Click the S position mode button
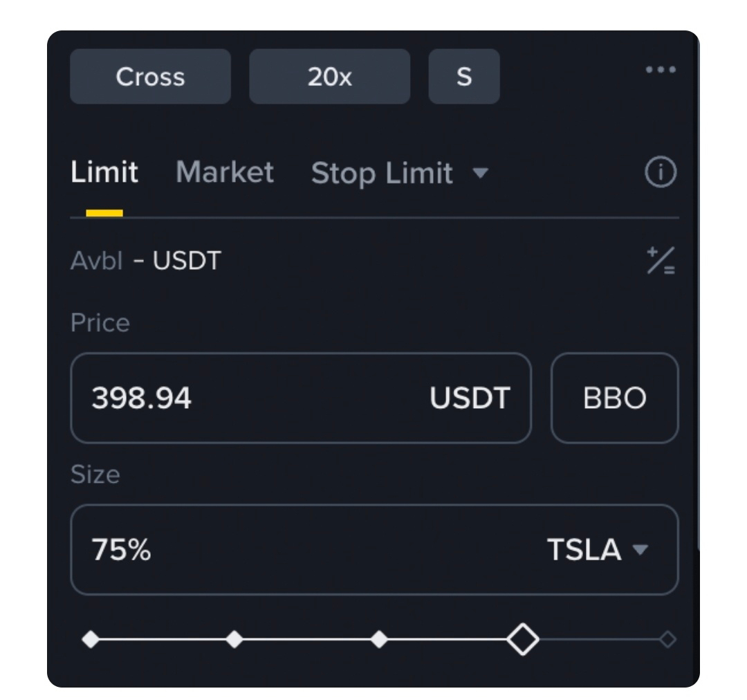 (464, 77)
